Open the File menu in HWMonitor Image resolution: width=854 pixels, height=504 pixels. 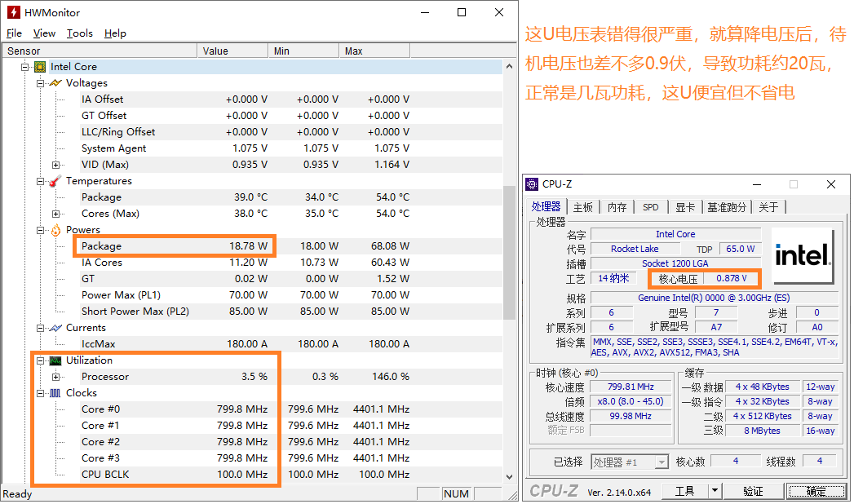[14, 33]
